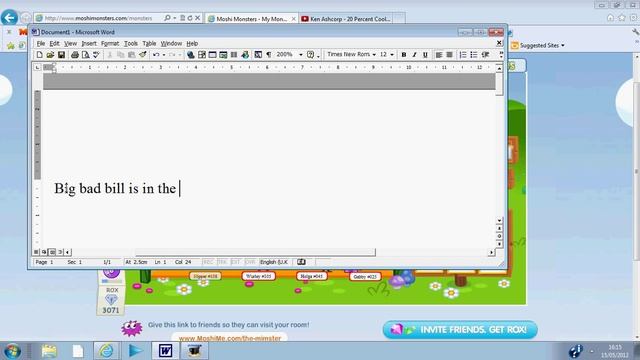
Task: Click the Select Browse Object button
Action: point(499,236)
